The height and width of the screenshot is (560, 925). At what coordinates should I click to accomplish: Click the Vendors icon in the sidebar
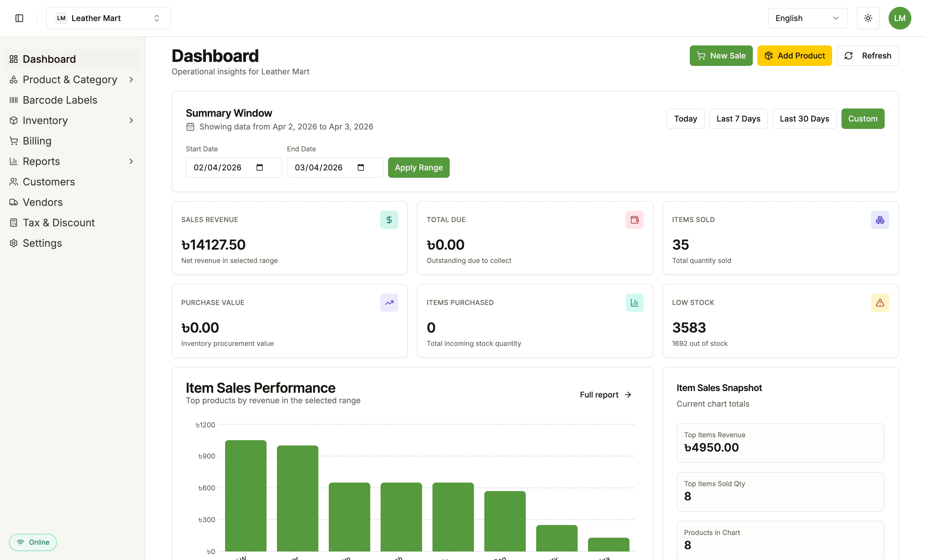tap(14, 202)
